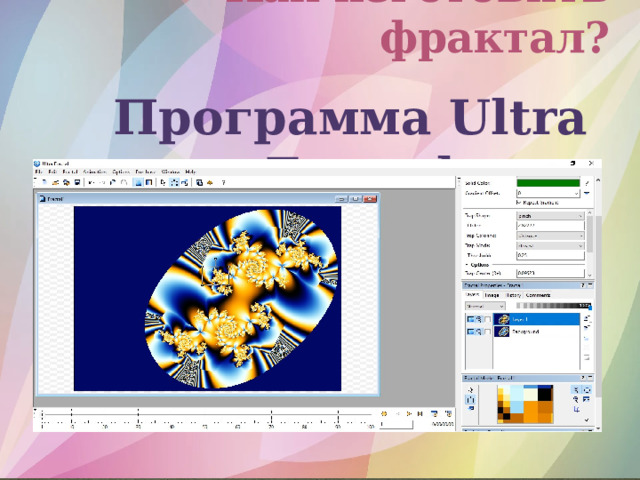Click the blue opacity slider handle
Screen dimensions: 640x480
click(x=590, y=307)
